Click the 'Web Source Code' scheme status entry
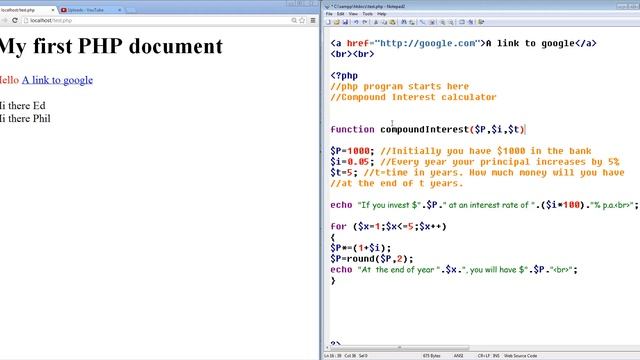Viewport: 640px width, 360px height. click(x=520, y=356)
